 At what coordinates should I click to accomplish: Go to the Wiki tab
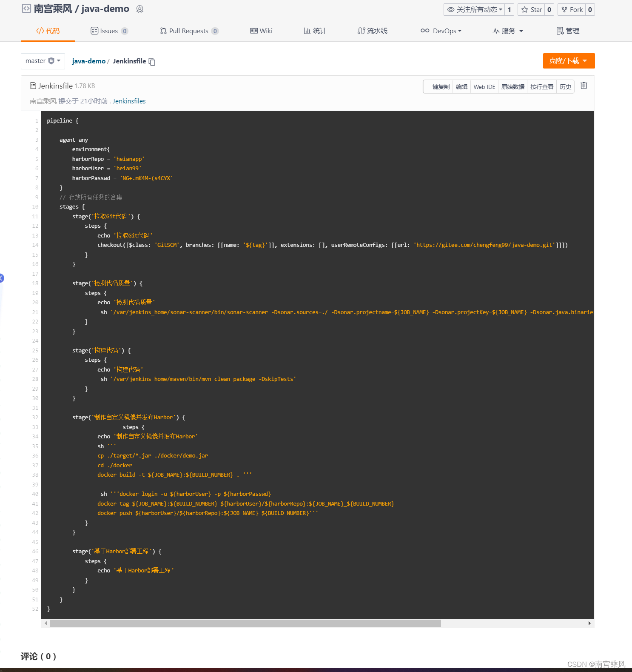[x=261, y=31]
